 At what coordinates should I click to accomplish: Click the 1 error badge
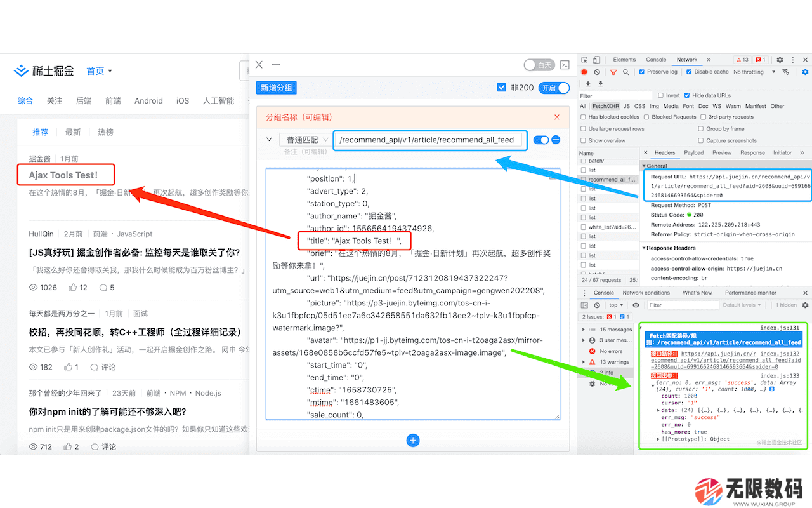pyautogui.click(x=760, y=60)
